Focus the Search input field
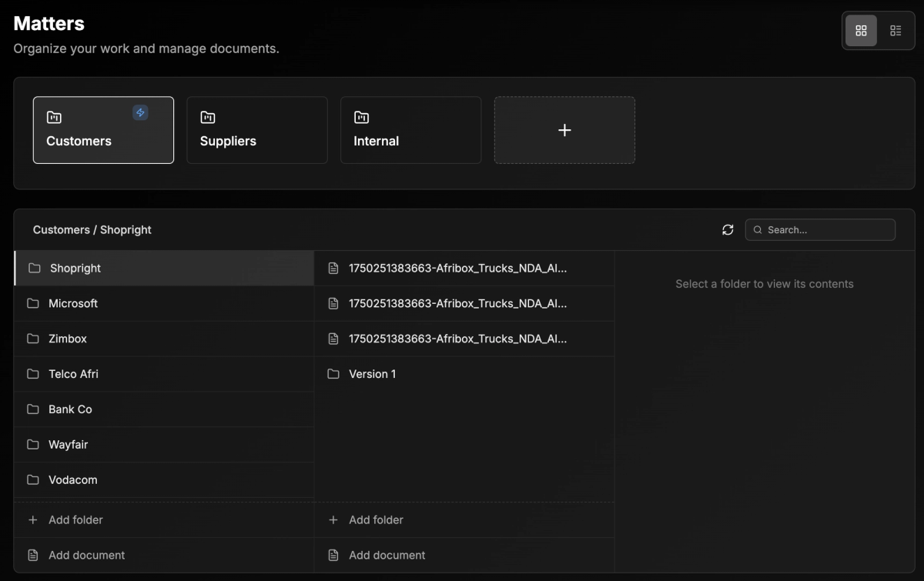Image resolution: width=924 pixels, height=581 pixels. 820,229
